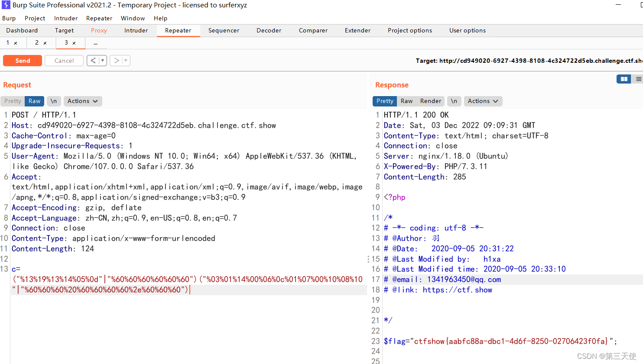Click the Burp Suite lightning logo icon

[x=6, y=5]
